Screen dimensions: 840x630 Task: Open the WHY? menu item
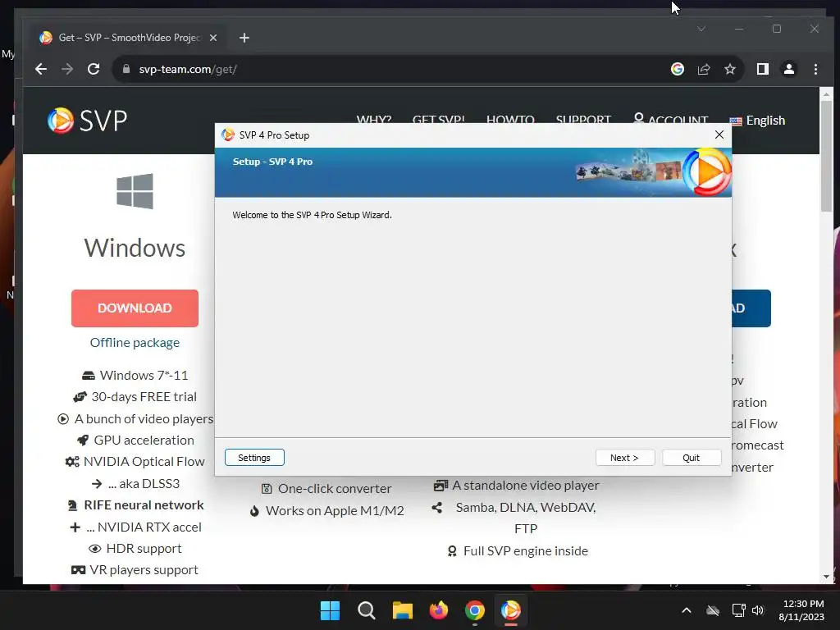374,120
